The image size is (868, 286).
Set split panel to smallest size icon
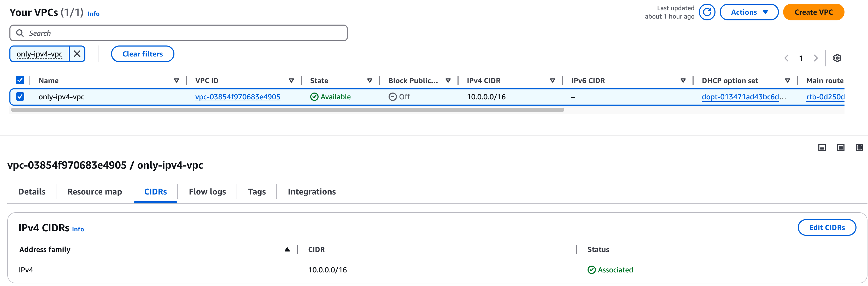click(822, 147)
